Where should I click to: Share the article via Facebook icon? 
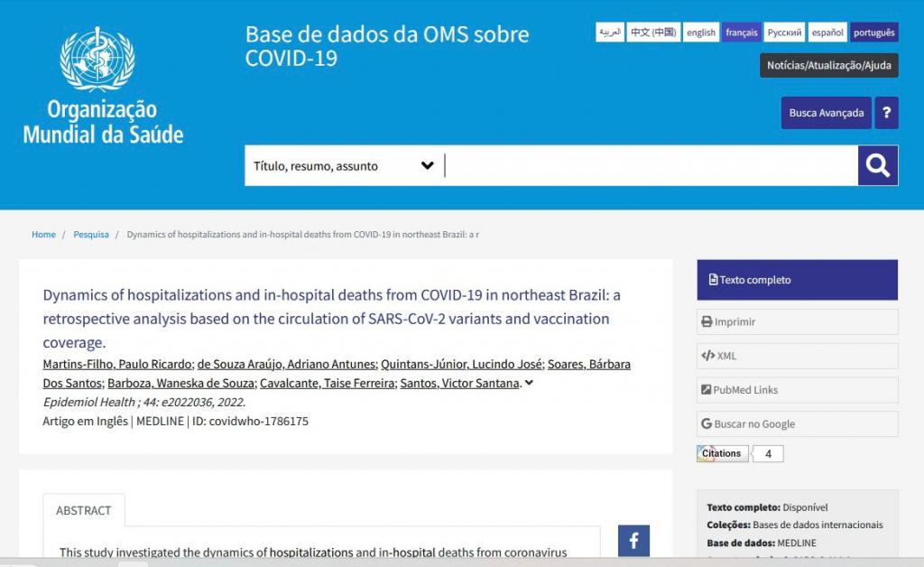[x=633, y=541]
